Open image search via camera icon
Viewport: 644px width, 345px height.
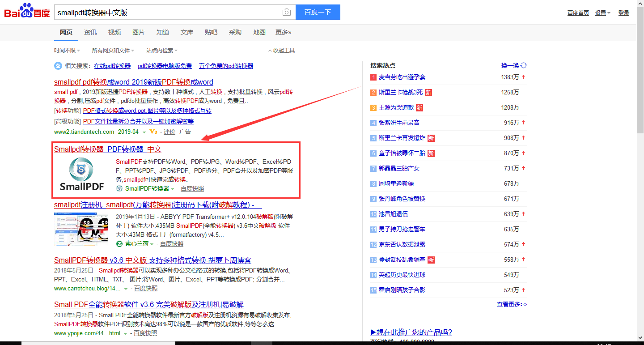click(x=286, y=13)
